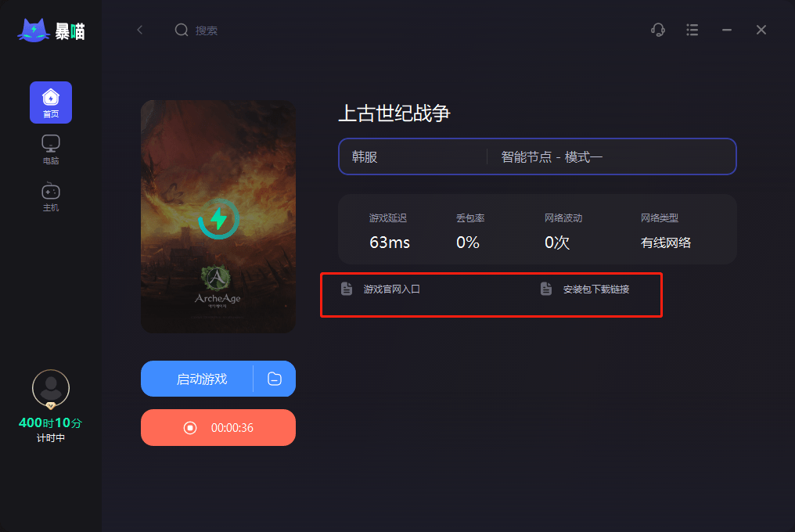Click the 暴喵 cat logo
Image resolution: width=795 pixels, height=532 pixels.
coord(51,31)
